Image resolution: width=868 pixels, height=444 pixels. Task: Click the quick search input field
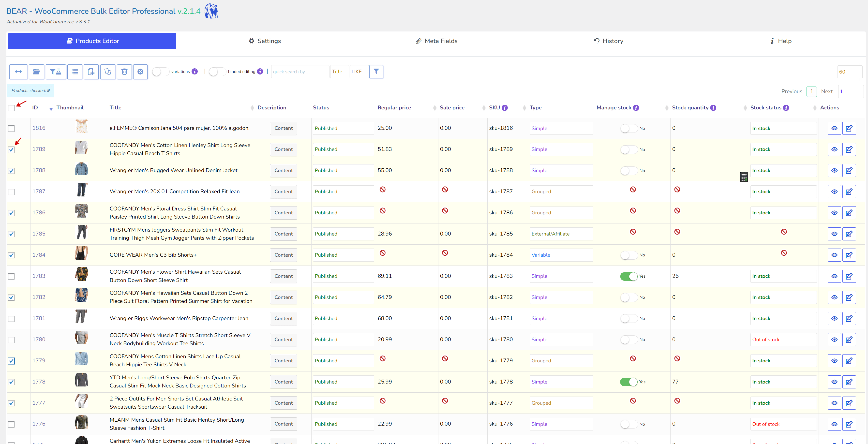point(300,71)
